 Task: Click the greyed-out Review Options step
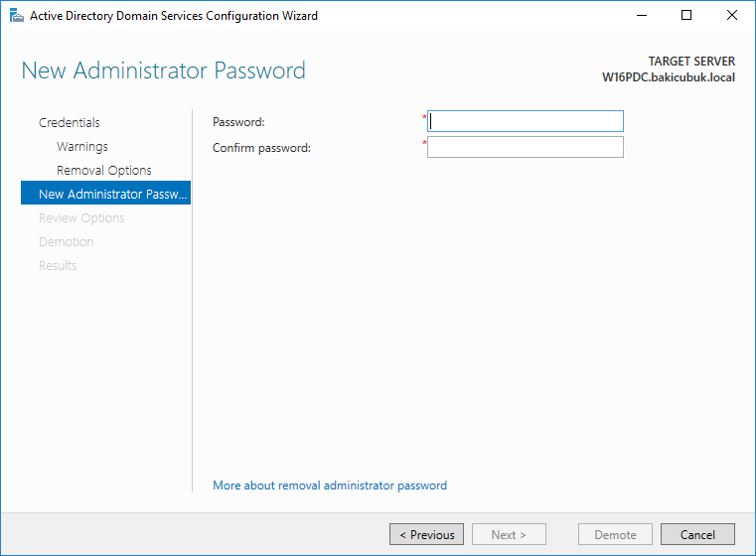click(81, 218)
